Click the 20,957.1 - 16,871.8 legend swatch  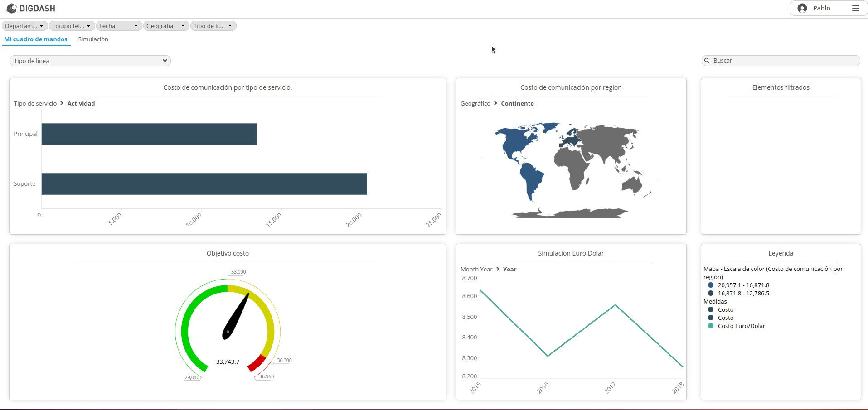(710, 285)
